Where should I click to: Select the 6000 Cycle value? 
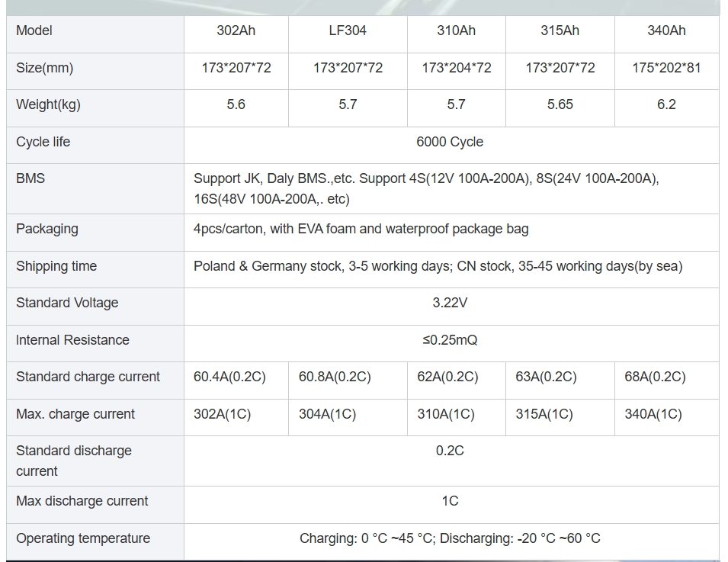450,142
